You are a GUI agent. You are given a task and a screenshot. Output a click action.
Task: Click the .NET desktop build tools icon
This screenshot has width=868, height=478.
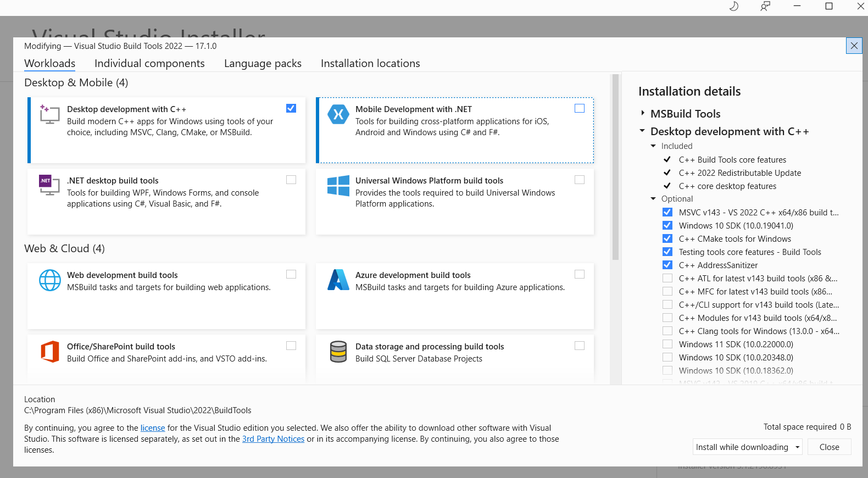tap(49, 185)
